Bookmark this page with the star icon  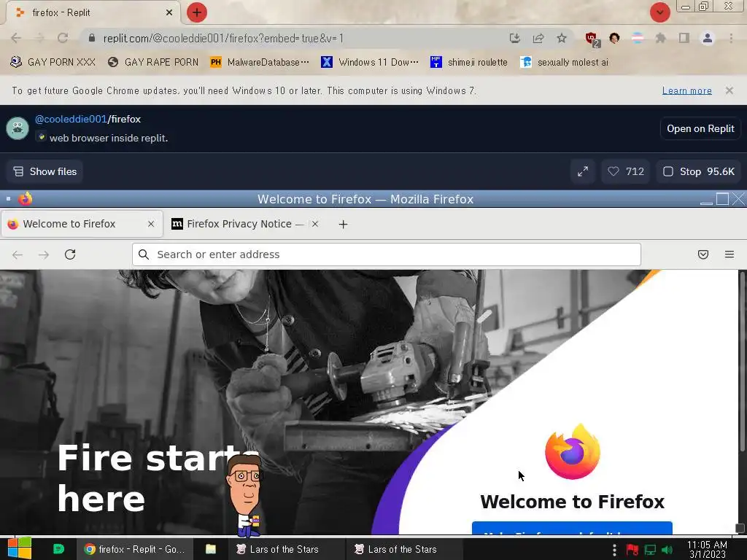pyautogui.click(x=562, y=38)
